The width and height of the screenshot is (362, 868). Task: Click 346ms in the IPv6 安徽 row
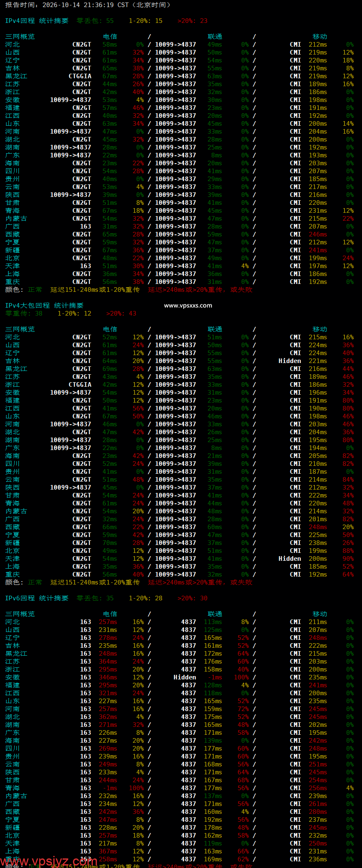coord(108,677)
